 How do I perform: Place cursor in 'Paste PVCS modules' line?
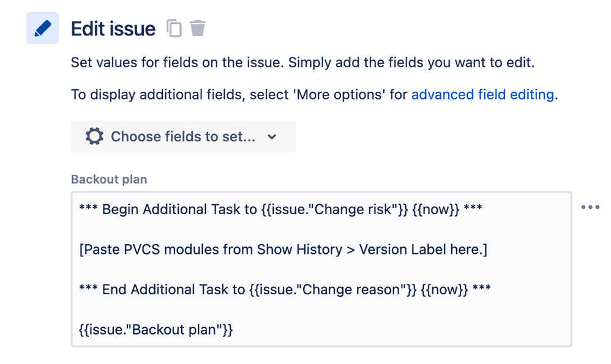[x=283, y=250]
